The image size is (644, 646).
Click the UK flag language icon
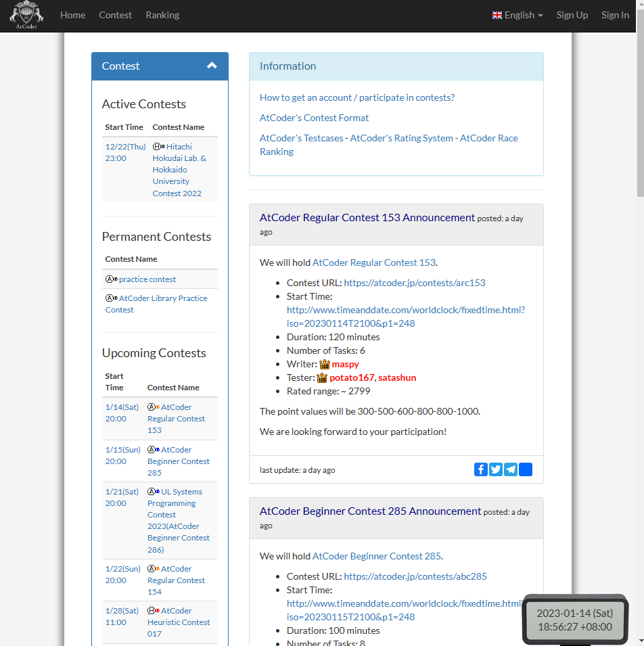click(x=497, y=16)
